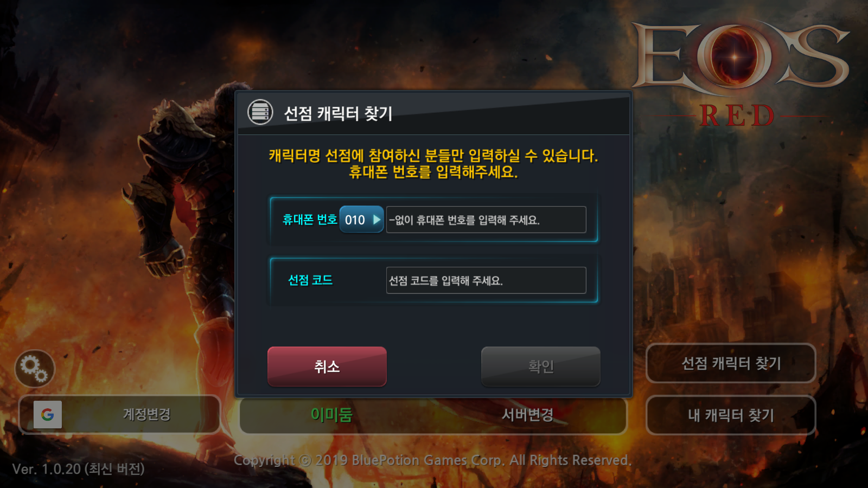Screen dimensions: 868x488
Task: Click the 선점 코드 field label
Action: [x=310, y=280]
